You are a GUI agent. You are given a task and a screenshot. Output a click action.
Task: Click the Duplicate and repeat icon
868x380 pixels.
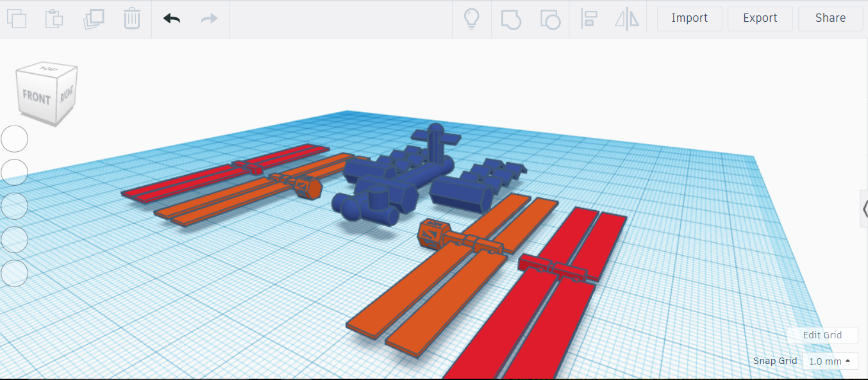point(94,18)
